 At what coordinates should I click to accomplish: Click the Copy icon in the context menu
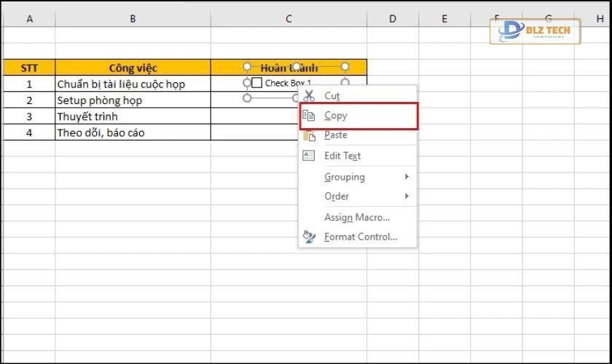309,116
